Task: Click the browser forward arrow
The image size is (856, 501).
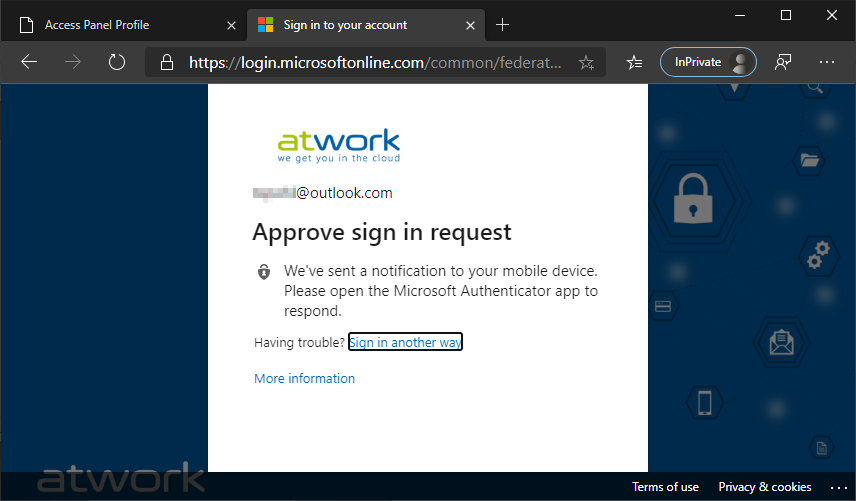Action: pos(73,62)
